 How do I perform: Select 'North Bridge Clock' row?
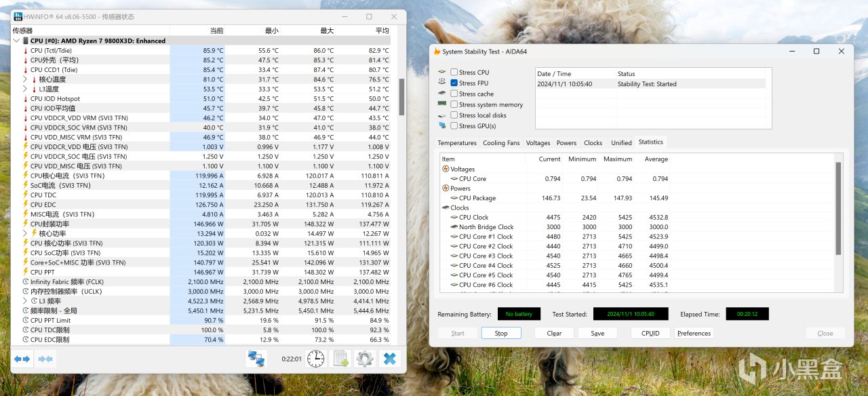(555, 227)
